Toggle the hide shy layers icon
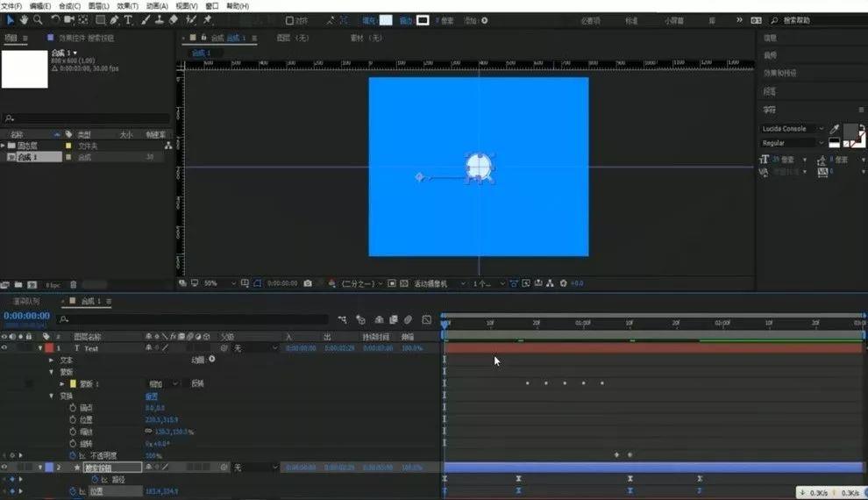 coord(379,319)
